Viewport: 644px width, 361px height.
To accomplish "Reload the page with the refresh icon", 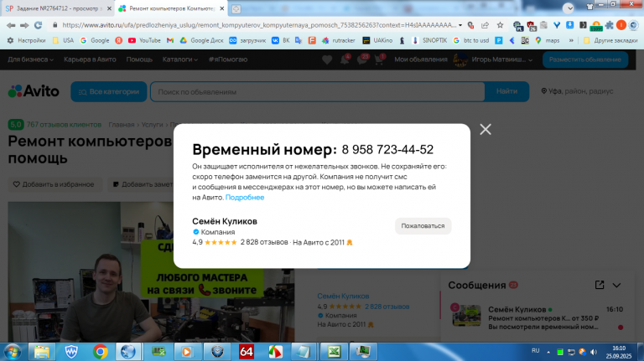I will click(x=39, y=25).
